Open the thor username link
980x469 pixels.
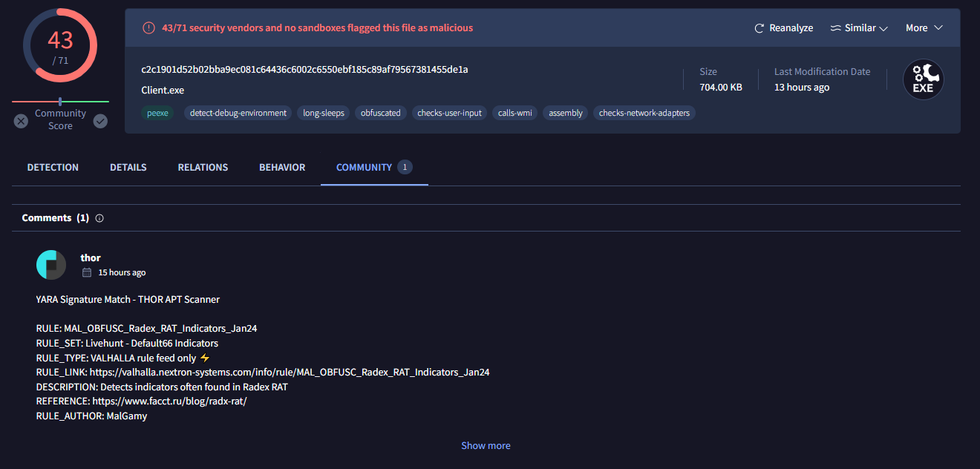point(91,258)
